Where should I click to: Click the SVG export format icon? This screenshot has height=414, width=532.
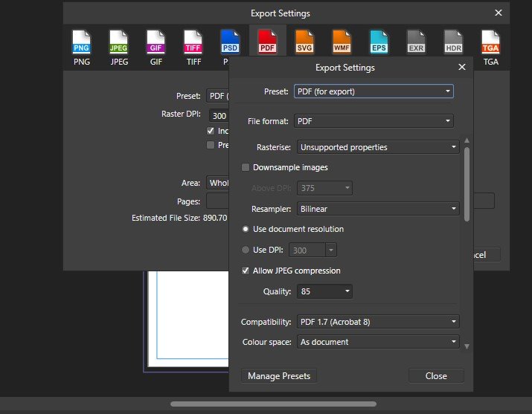tap(304, 47)
